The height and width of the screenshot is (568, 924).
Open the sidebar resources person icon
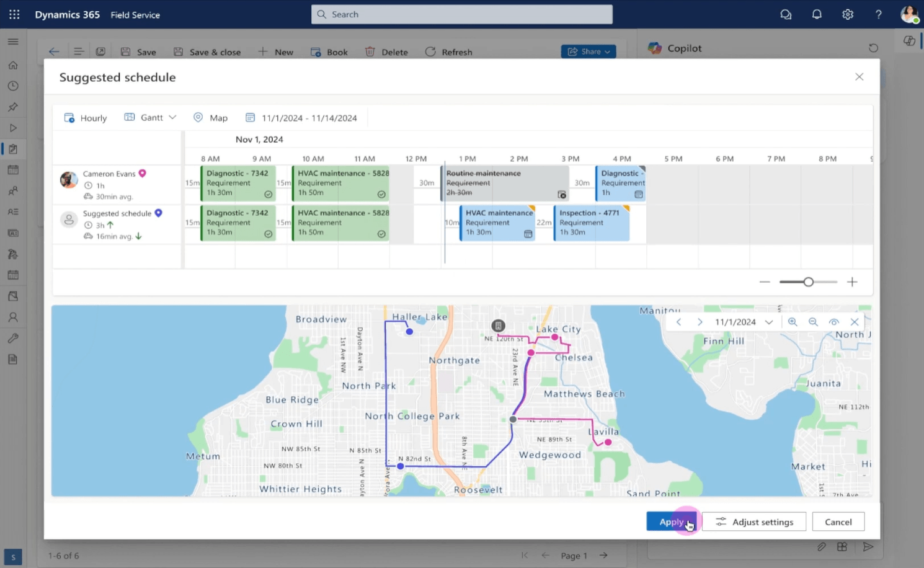[x=13, y=317]
